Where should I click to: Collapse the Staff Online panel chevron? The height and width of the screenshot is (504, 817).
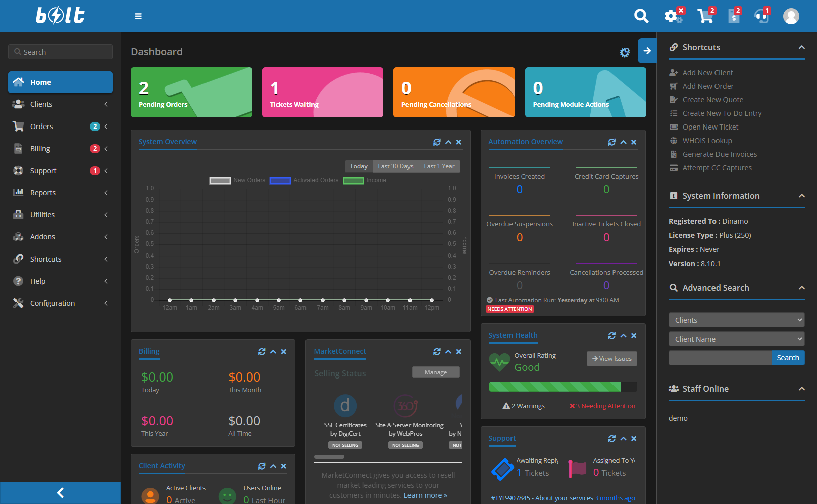click(802, 389)
